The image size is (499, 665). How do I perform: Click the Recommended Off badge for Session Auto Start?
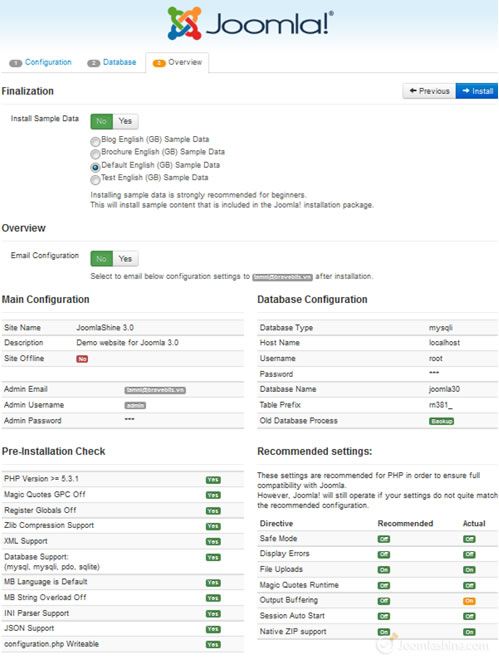(x=384, y=617)
